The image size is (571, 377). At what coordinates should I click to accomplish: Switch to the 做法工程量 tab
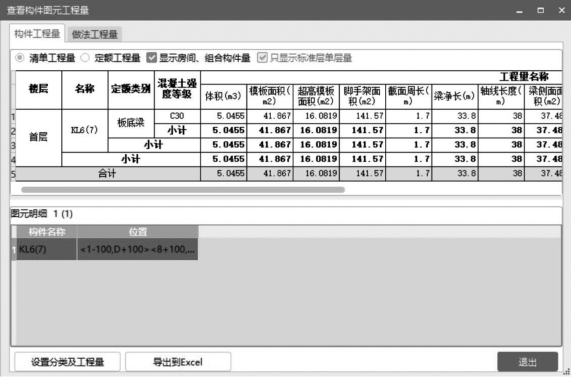tap(94, 34)
